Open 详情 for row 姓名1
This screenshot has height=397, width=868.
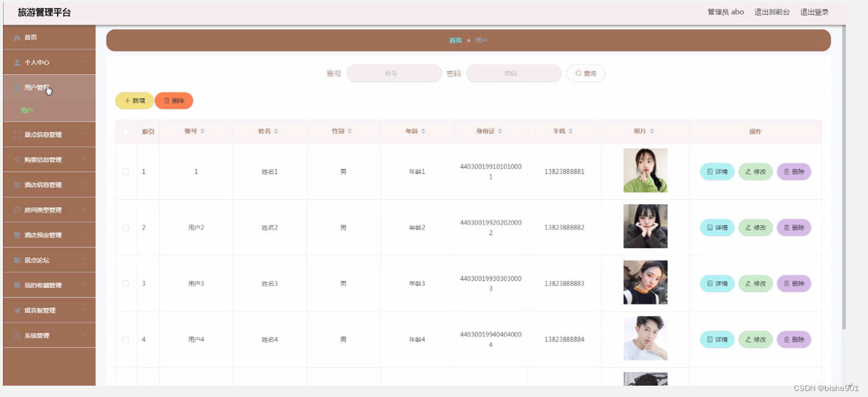[x=717, y=172]
